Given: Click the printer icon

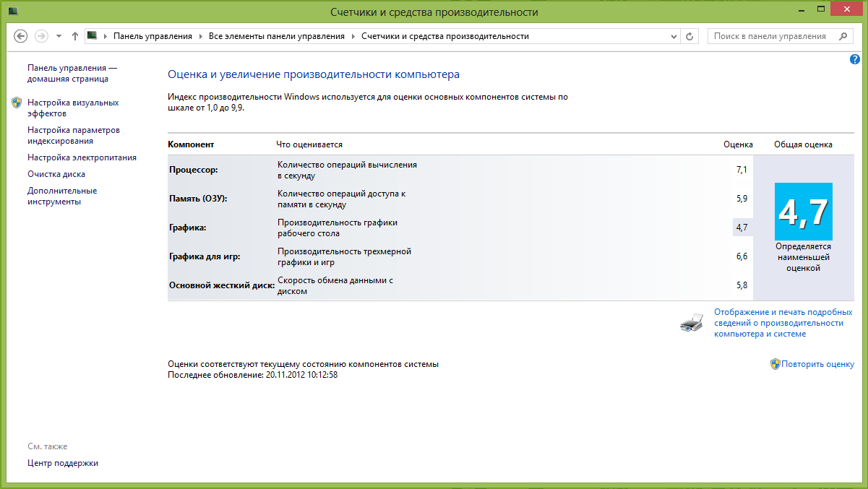Looking at the screenshot, I should (x=692, y=323).
